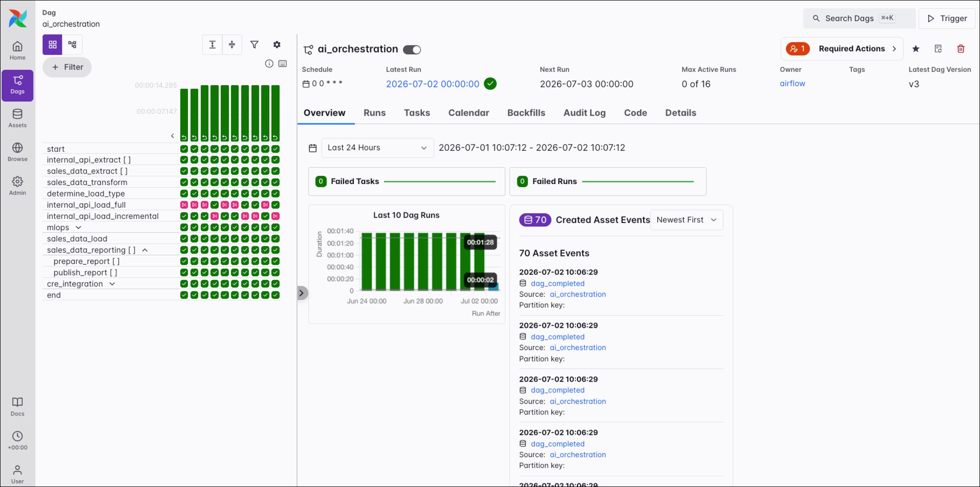
Task: Switch to the Audit Log tab
Action: (584, 113)
